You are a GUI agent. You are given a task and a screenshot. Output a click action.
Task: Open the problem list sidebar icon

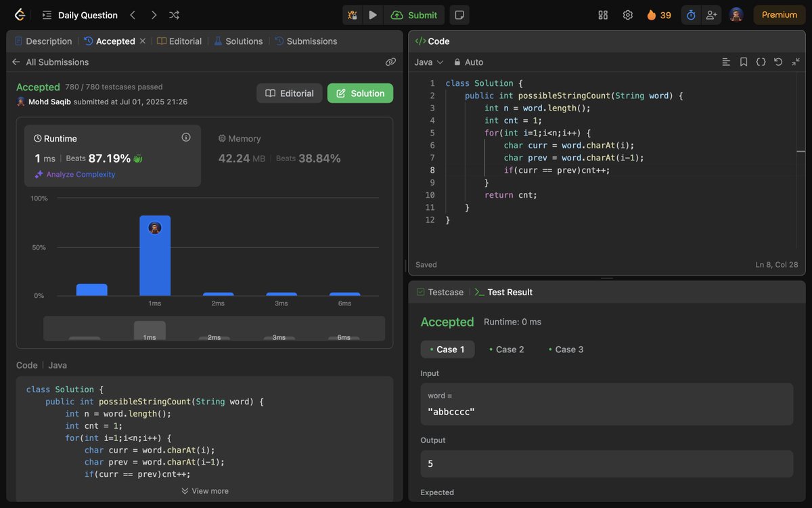click(47, 15)
